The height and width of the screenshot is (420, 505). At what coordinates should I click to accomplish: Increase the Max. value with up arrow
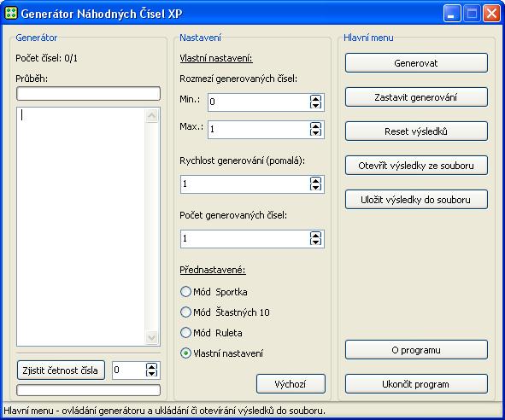pyautogui.click(x=315, y=126)
